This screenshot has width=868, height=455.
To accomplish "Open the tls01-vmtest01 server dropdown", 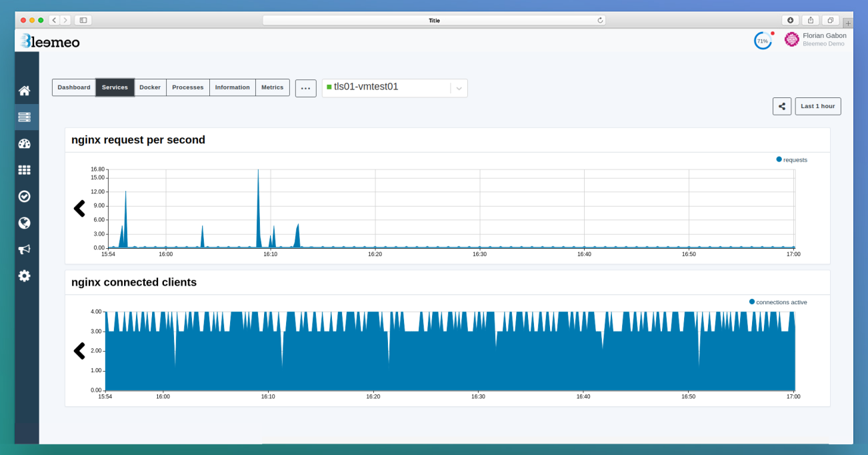I will (459, 87).
